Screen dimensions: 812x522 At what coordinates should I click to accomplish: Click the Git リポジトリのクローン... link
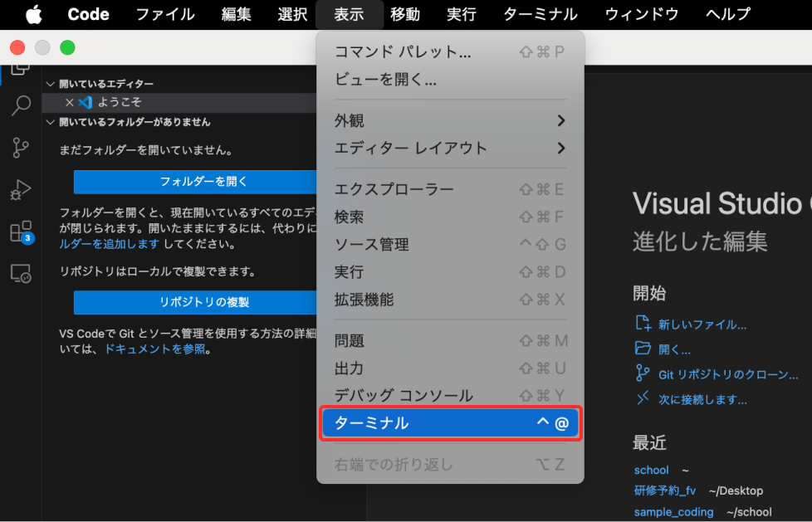728,374
